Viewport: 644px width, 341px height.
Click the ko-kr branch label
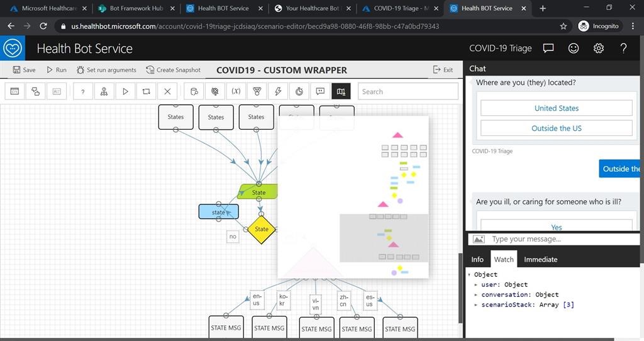283,299
